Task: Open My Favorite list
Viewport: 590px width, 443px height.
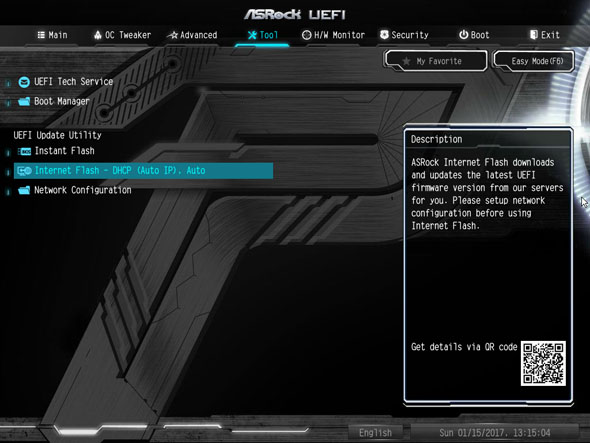Action: click(x=436, y=61)
